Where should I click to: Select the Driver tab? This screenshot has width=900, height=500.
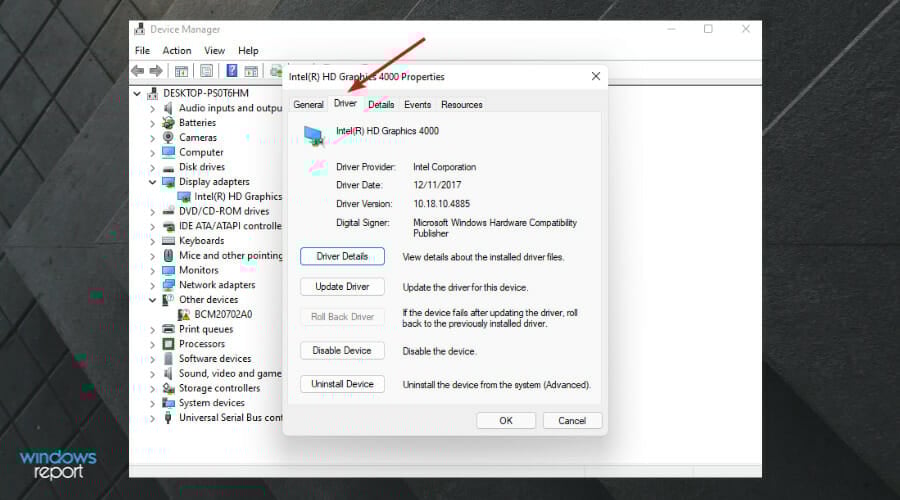coord(345,103)
